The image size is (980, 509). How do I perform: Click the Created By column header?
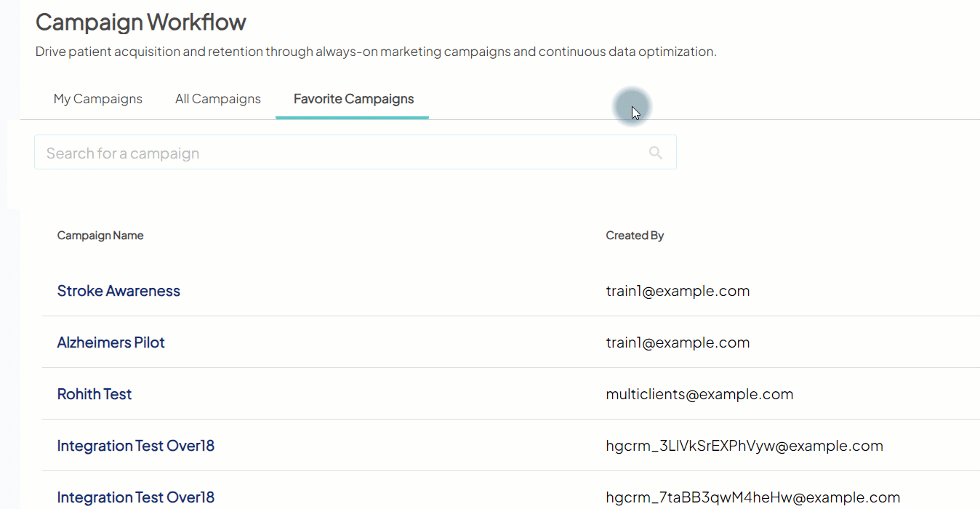click(x=635, y=236)
